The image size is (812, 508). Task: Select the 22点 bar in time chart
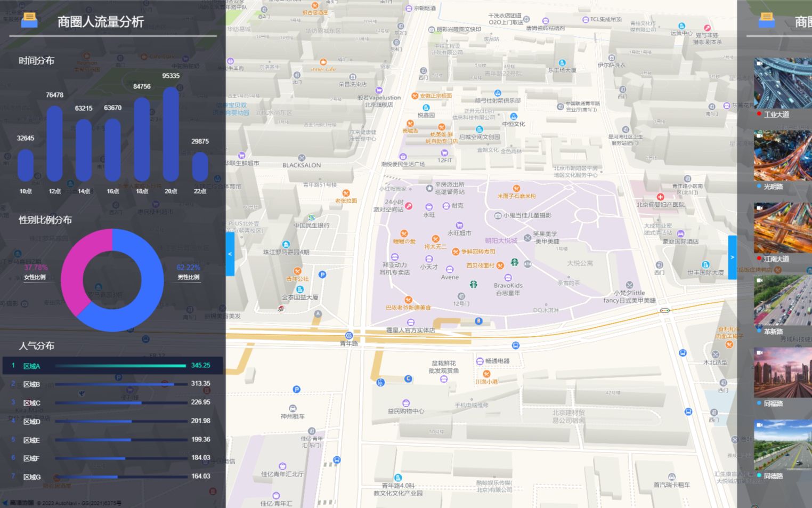click(200, 167)
